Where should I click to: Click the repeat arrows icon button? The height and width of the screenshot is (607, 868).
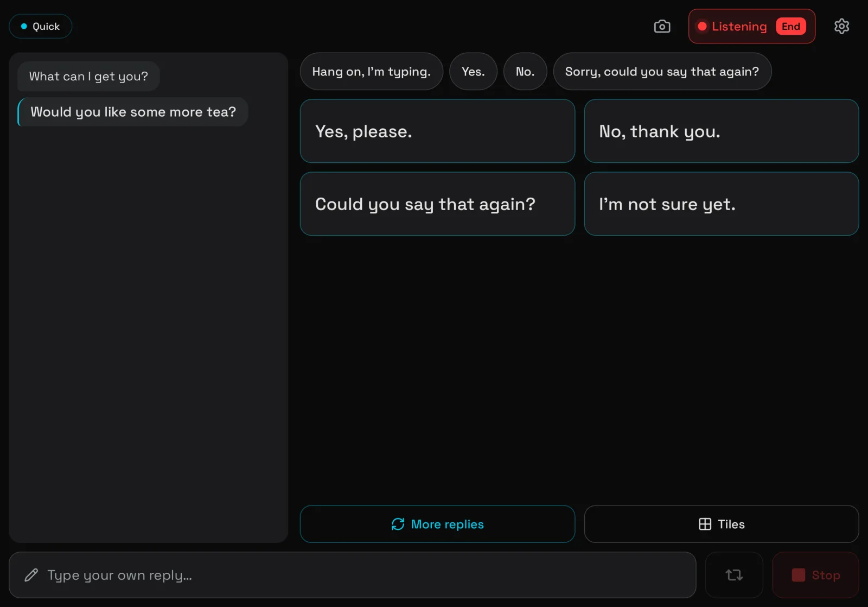(734, 575)
